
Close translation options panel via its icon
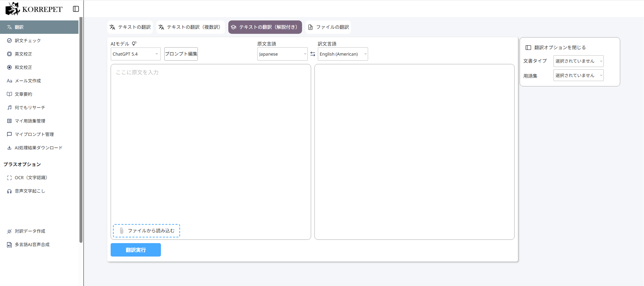click(x=528, y=48)
